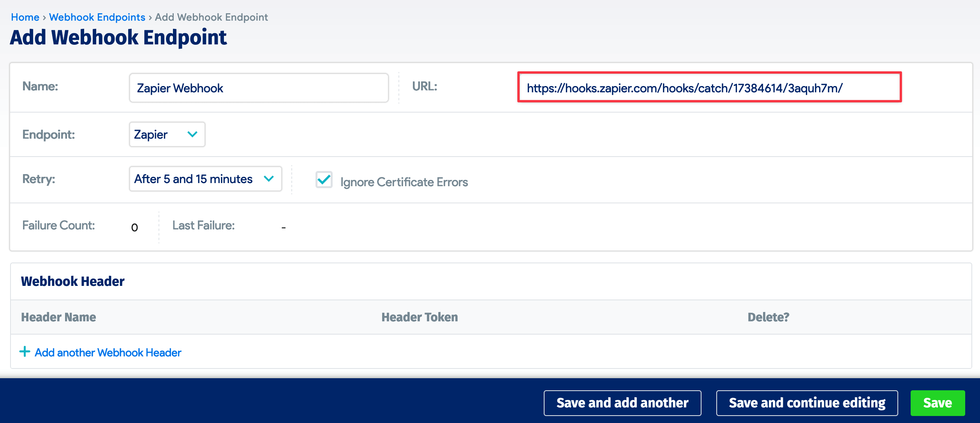Click Save and add another
The width and height of the screenshot is (980, 423).
(622, 403)
